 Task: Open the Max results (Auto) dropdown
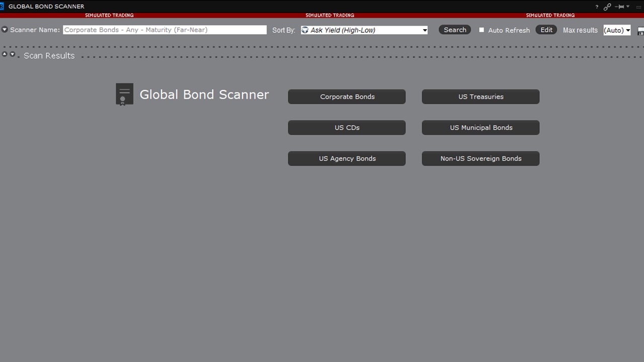point(617,30)
